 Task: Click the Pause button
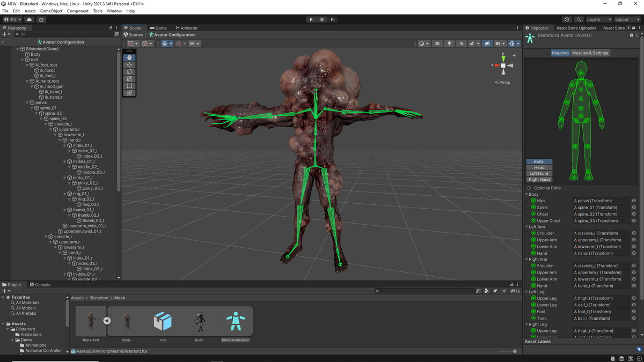(322, 19)
